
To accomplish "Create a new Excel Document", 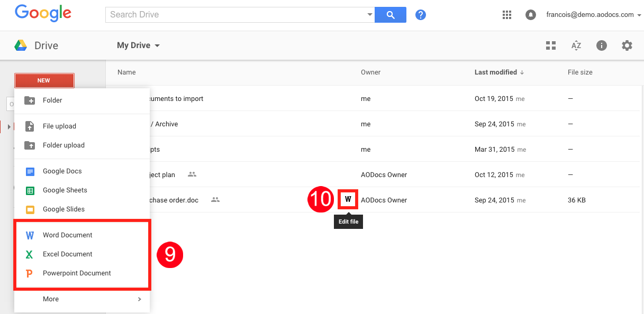I will pos(82,254).
